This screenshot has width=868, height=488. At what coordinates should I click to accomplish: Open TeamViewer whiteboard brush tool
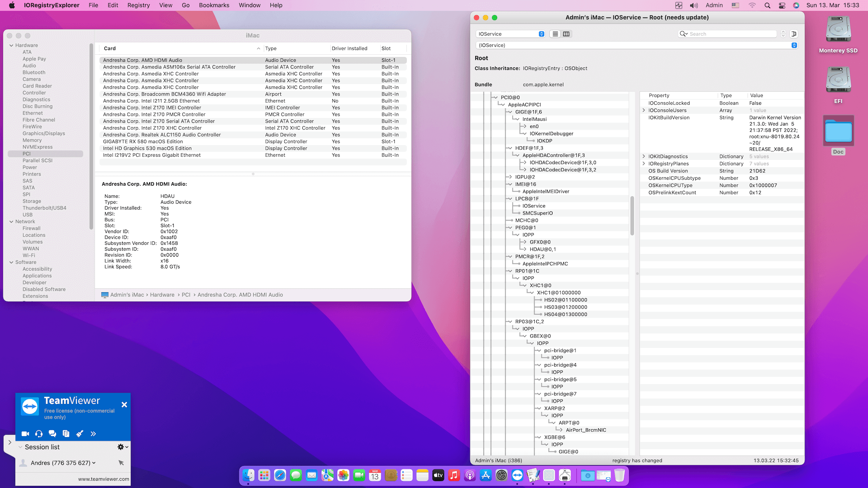[80, 434]
